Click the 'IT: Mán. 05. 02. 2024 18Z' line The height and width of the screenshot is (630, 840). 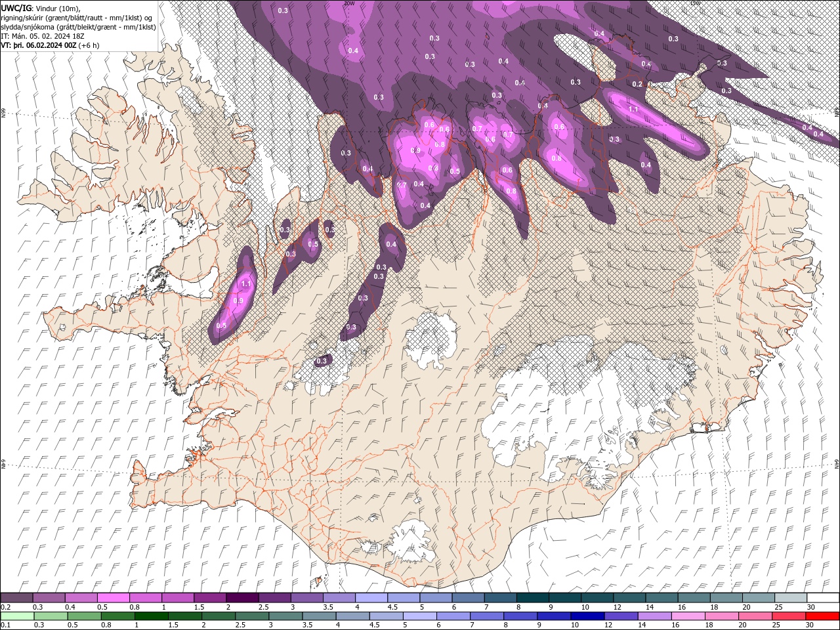point(43,36)
